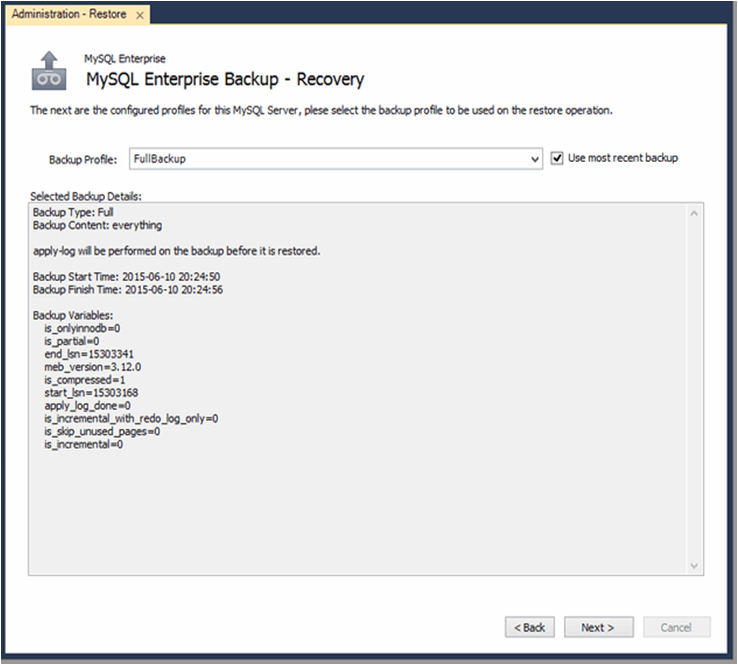This screenshot has width=738, height=665.
Task: Select the Administration - Restore tab
Action: [x=67, y=15]
